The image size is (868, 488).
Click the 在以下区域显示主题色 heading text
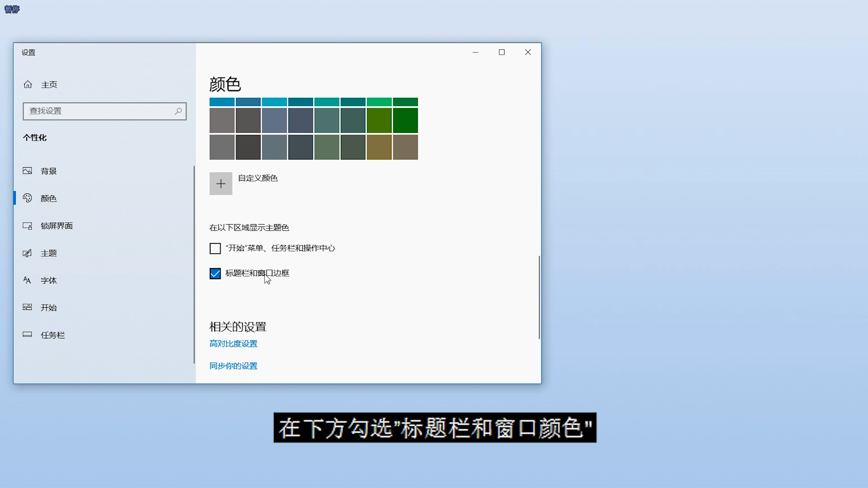pyautogui.click(x=249, y=228)
